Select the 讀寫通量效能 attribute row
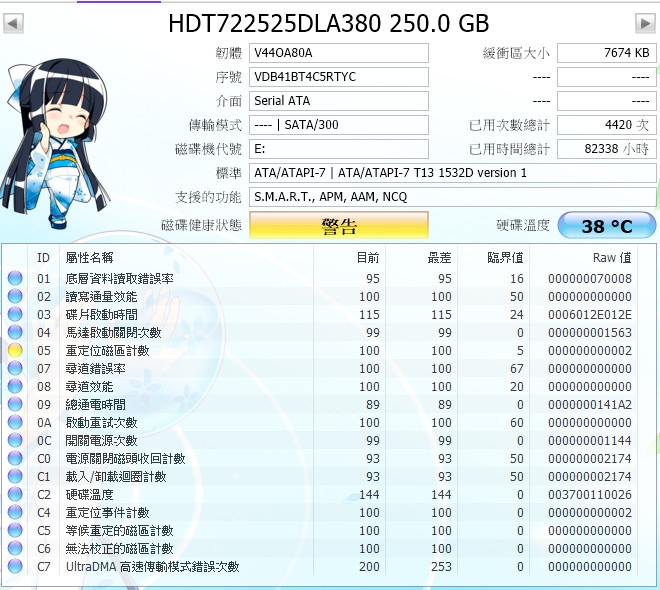Screen dimensions: 660x590 click(320, 296)
